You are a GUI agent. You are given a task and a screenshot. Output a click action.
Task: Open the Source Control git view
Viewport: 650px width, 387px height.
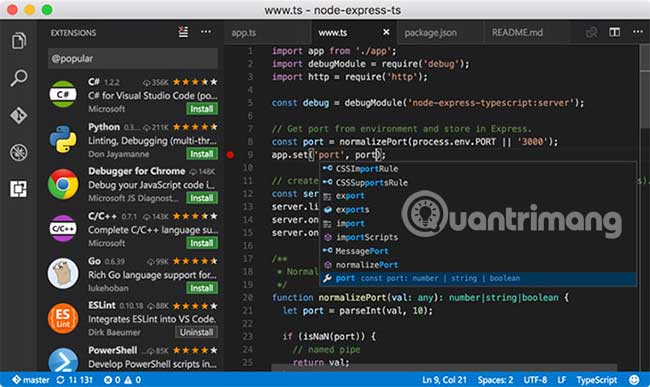19,115
